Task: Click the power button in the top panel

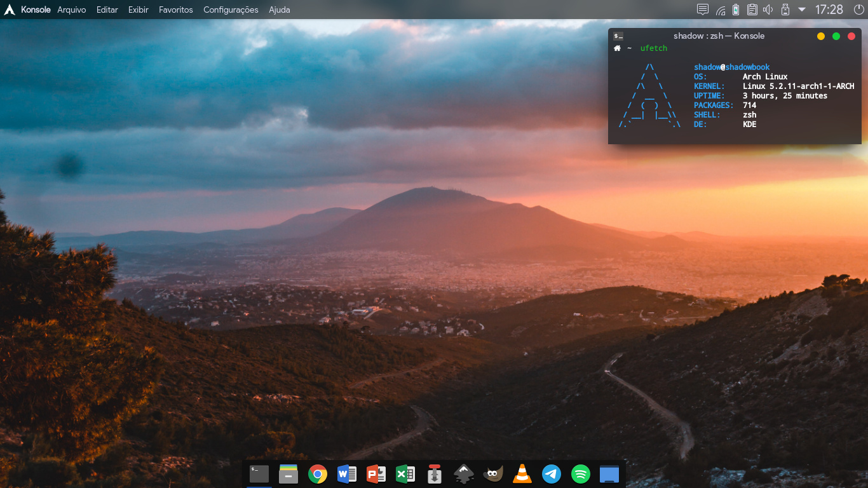Action: point(858,10)
